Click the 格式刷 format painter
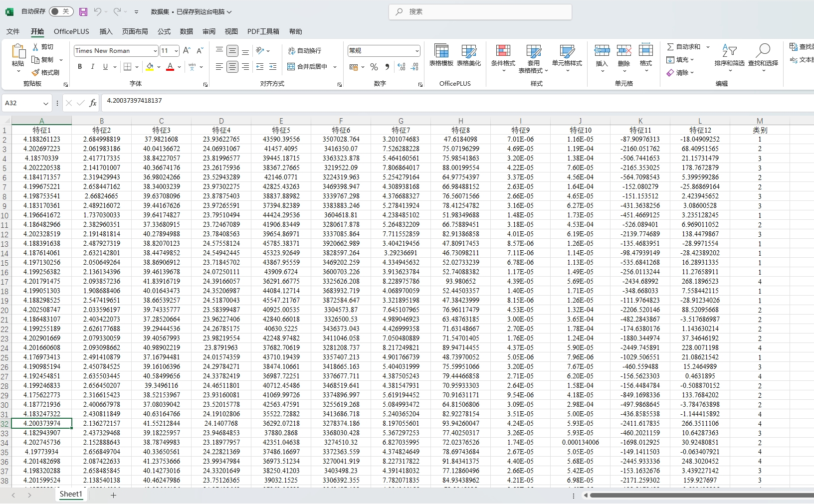This screenshot has width=814, height=504. pyautogui.click(x=45, y=72)
